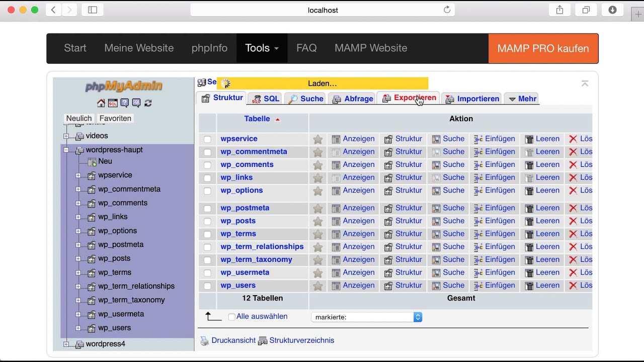Switch to the Importieren tab
The width and height of the screenshot is (644, 362).
[472, 99]
